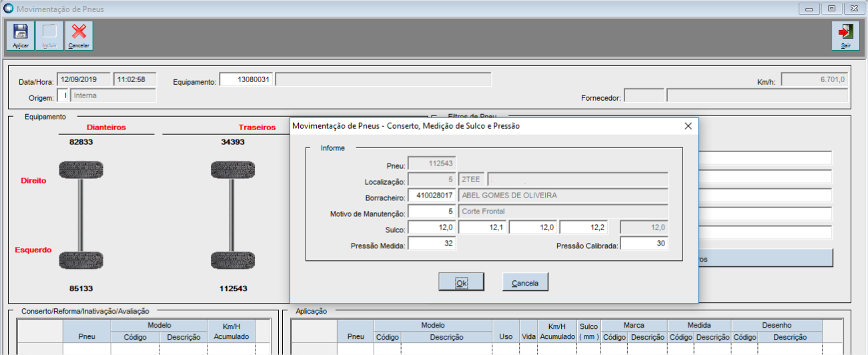The image size is (868, 355).
Task: Click the Origem code field
Action: (63, 95)
